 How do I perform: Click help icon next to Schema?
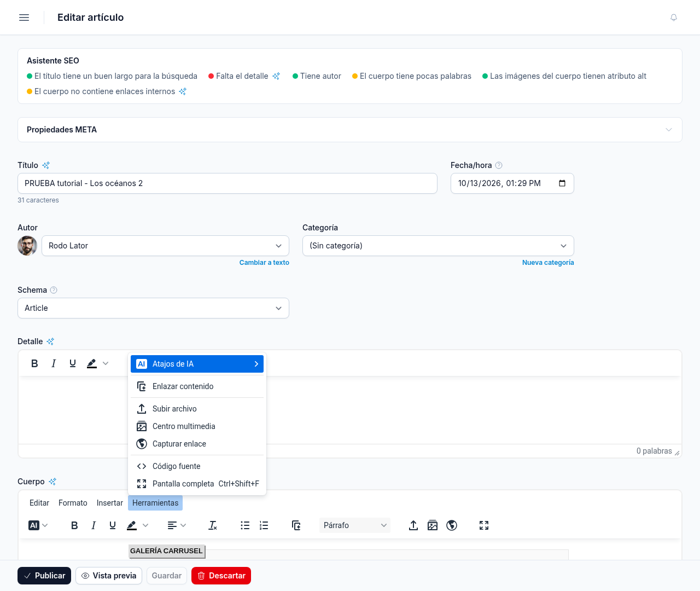tap(54, 290)
